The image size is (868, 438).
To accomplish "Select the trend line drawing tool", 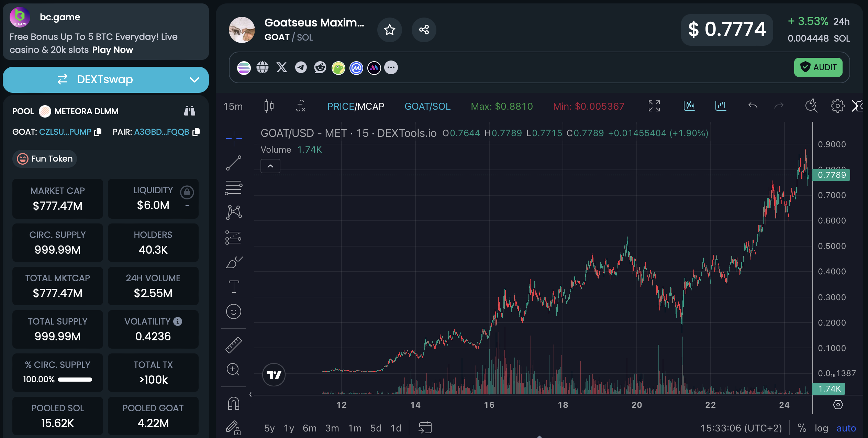I will pos(234,163).
